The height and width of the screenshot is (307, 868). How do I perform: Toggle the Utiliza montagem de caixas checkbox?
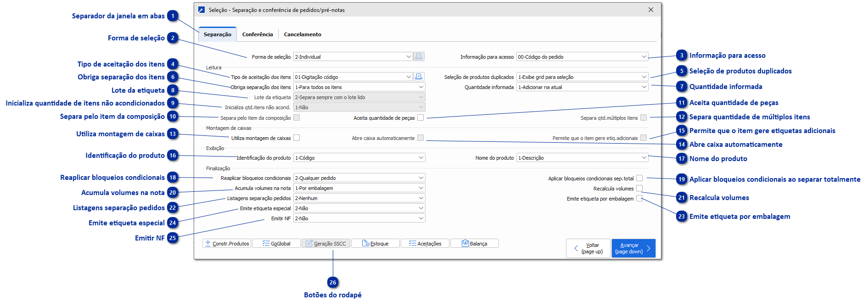click(297, 138)
